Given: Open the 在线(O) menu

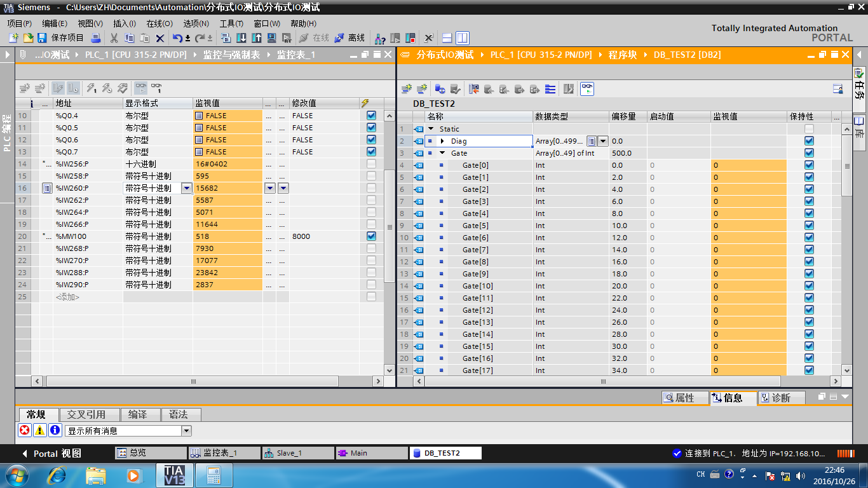Looking at the screenshot, I should [159, 24].
